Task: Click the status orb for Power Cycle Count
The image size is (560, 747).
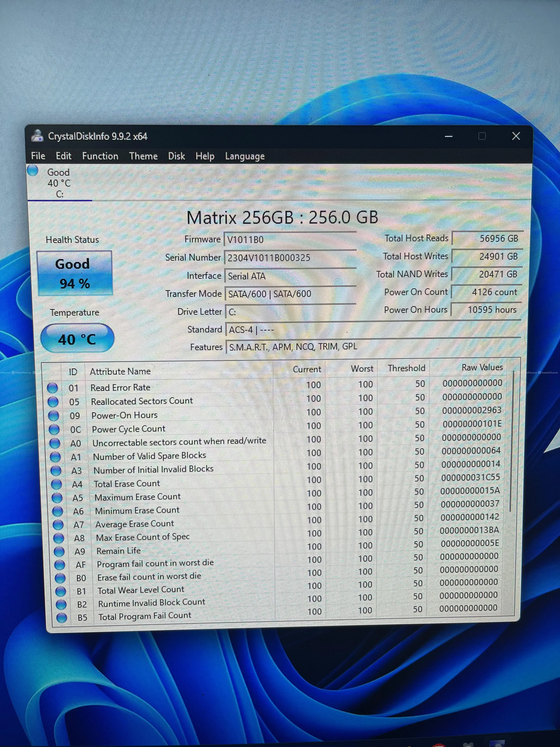Action: pos(54,429)
